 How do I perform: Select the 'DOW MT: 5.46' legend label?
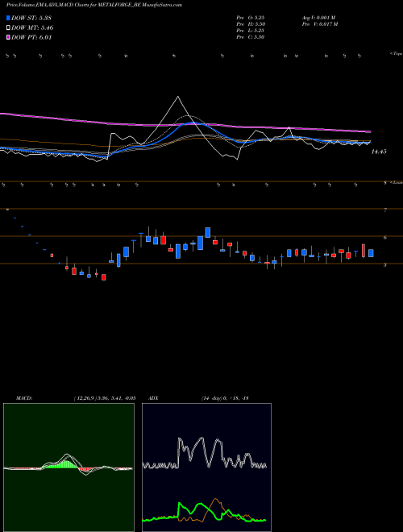[x=32, y=28]
